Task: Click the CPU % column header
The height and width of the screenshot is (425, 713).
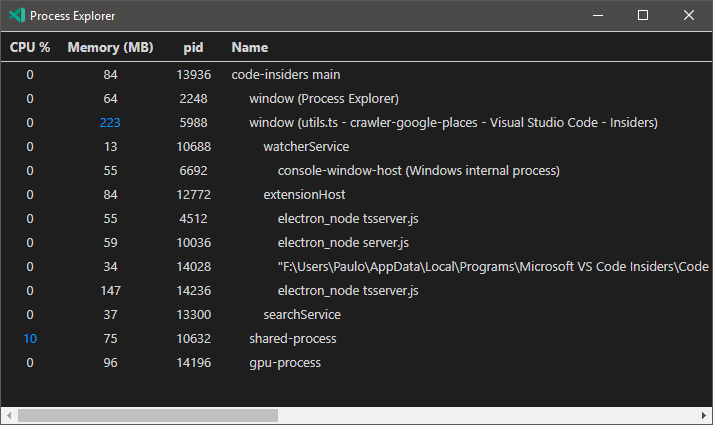Action: [30, 47]
